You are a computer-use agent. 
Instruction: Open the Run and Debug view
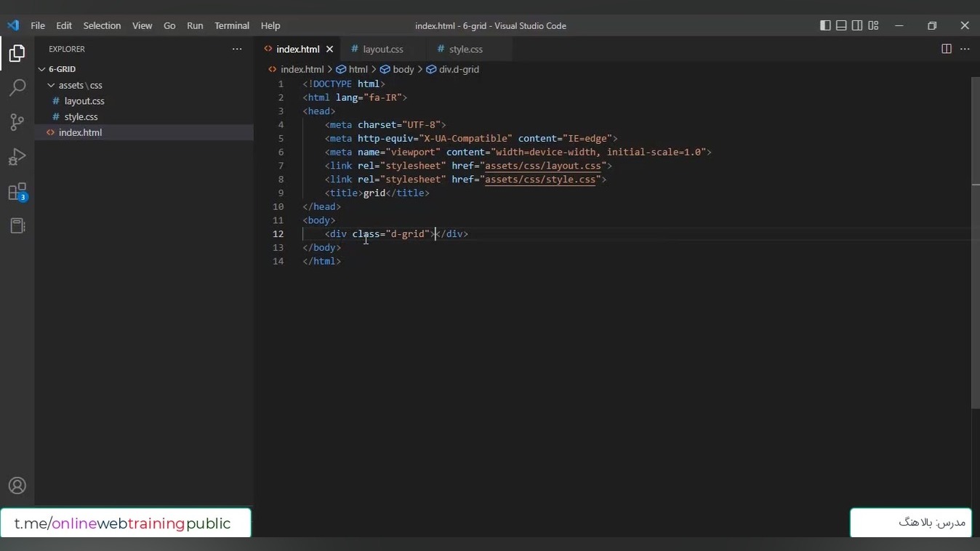tap(17, 157)
